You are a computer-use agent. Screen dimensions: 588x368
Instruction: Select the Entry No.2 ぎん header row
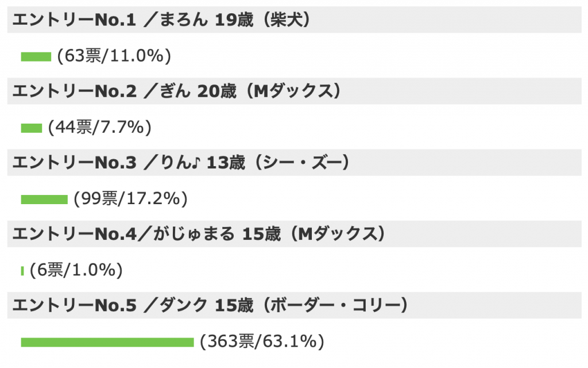click(294, 91)
